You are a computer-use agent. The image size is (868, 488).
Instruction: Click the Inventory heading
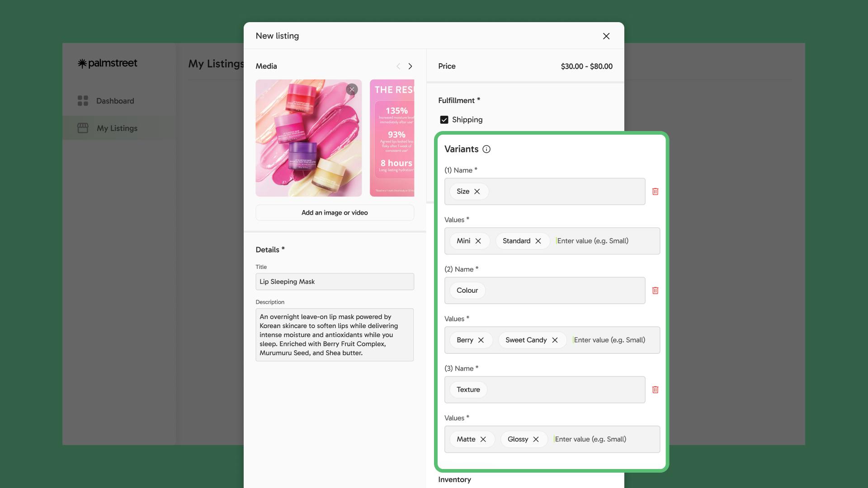[x=454, y=480]
